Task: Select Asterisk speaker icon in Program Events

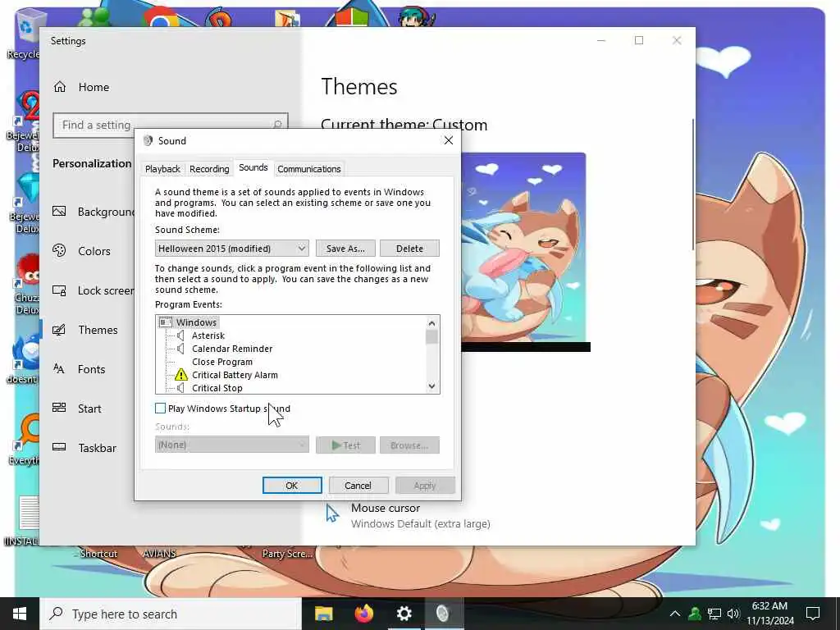Action: click(181, 336)
